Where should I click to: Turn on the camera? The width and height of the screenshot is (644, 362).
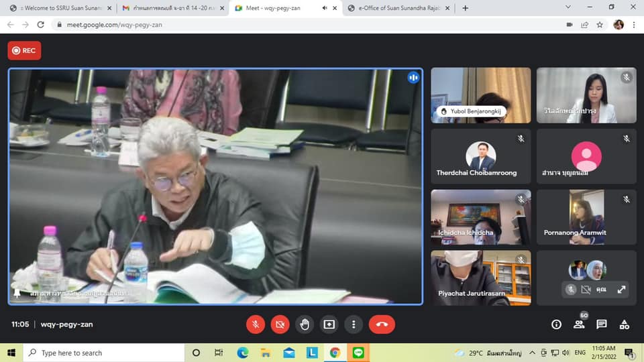[280, 324]
